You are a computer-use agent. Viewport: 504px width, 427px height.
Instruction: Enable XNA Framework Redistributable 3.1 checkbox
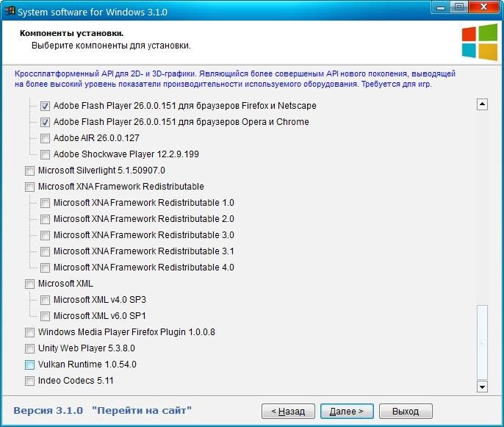coord(45,251)
